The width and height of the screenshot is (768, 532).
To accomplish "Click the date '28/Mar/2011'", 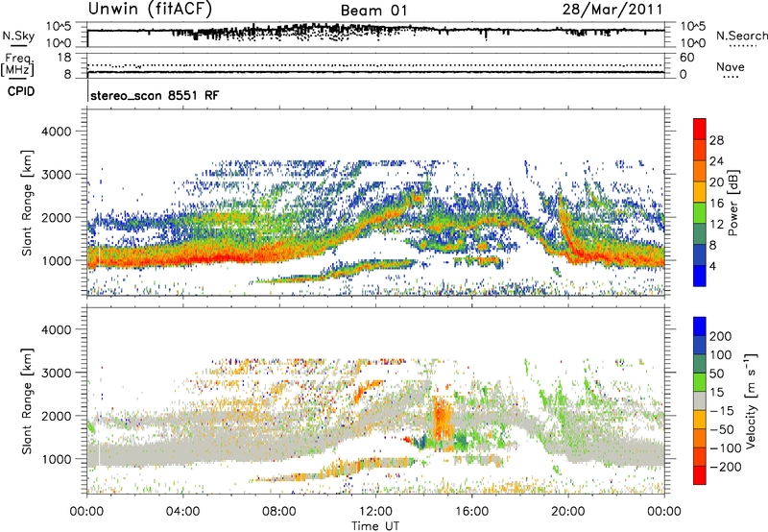I will (612, 10).
